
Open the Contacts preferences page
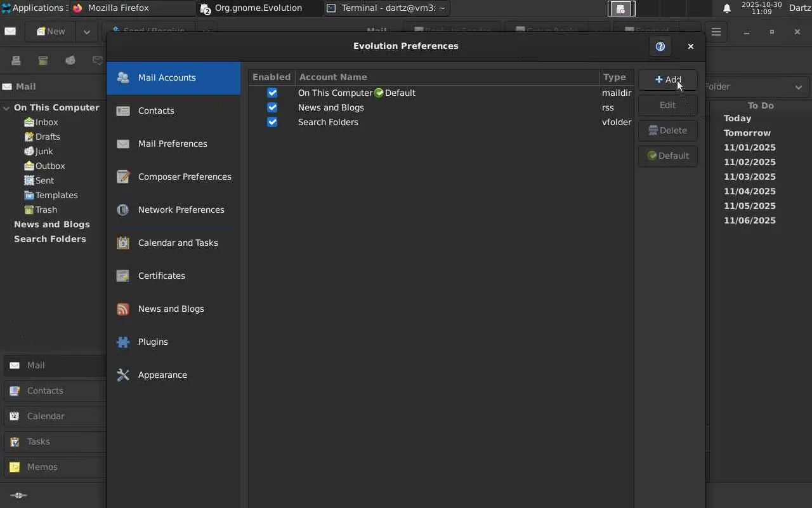[173, 110]
